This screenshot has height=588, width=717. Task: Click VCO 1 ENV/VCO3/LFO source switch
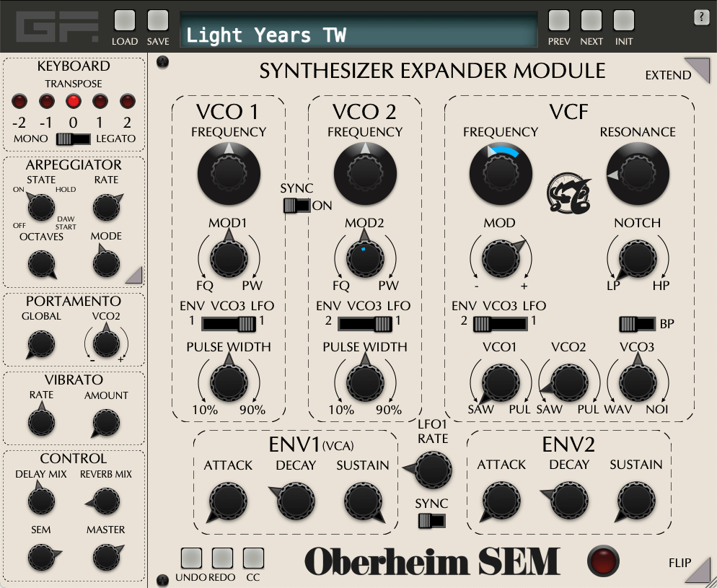pyautogui.click(x=229, y=324)
